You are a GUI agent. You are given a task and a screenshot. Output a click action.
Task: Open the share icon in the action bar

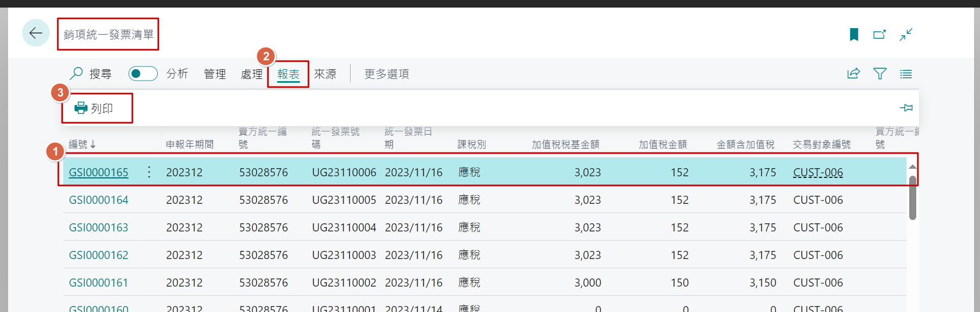tap(854, 74)
